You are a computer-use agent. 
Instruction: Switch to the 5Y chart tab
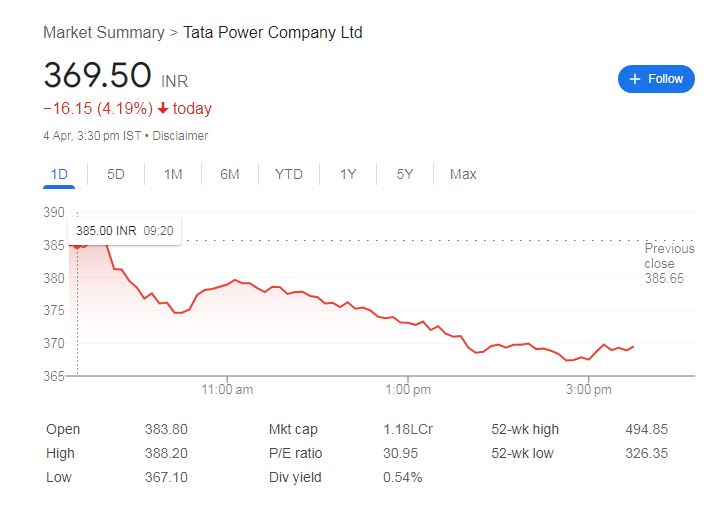[404, 174]
